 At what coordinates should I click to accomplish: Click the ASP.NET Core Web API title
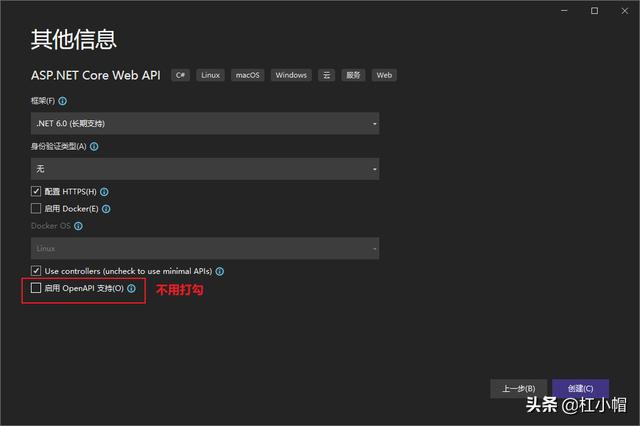point(96,75)
